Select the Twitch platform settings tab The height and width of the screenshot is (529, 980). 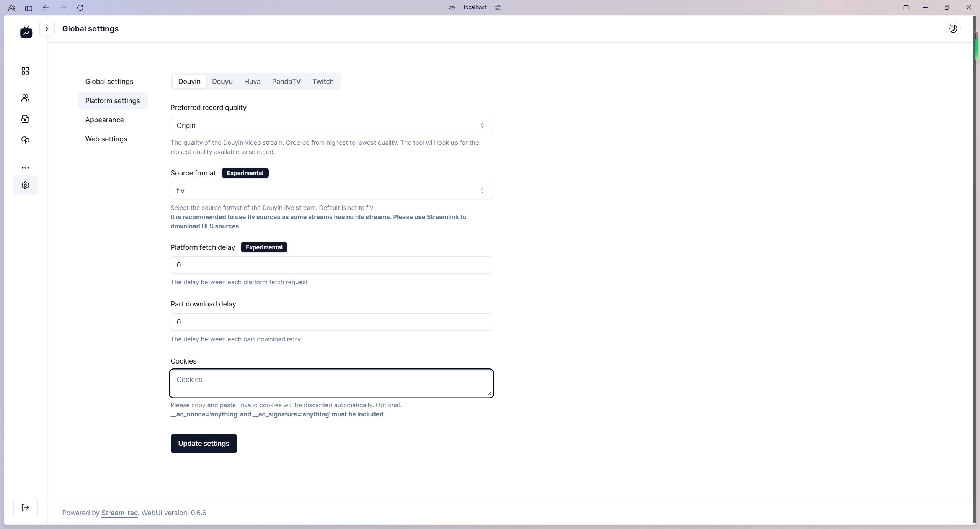323,81
